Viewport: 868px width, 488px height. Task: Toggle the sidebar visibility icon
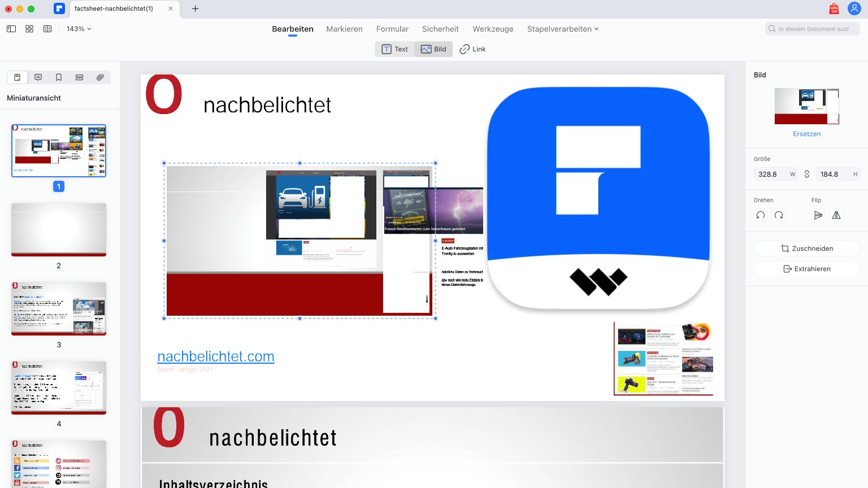tap(11, 28)
